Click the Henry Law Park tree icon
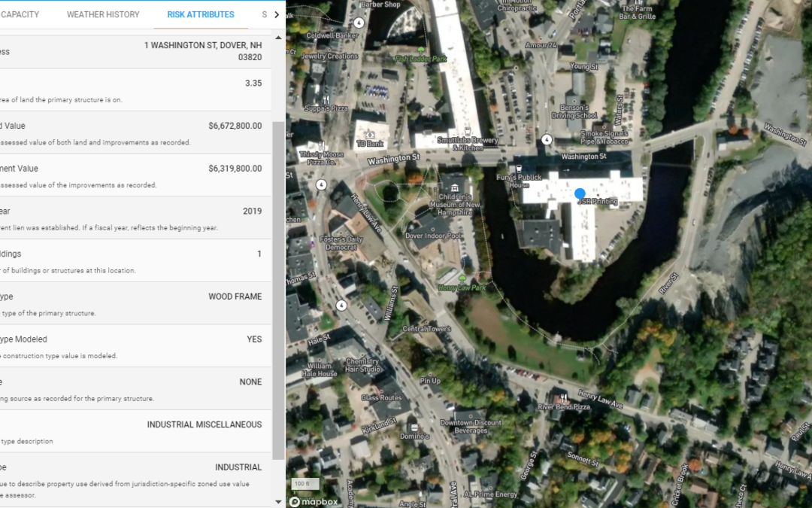 (462, 278)
